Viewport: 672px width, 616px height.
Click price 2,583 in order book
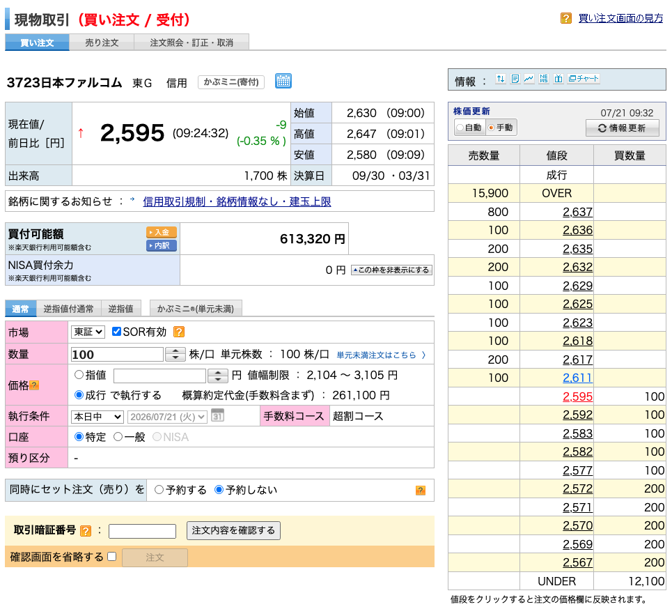[x=577, y=433]
